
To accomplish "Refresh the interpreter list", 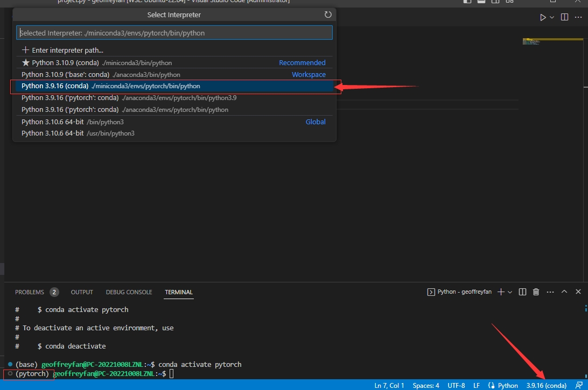I will coord(328,15).
